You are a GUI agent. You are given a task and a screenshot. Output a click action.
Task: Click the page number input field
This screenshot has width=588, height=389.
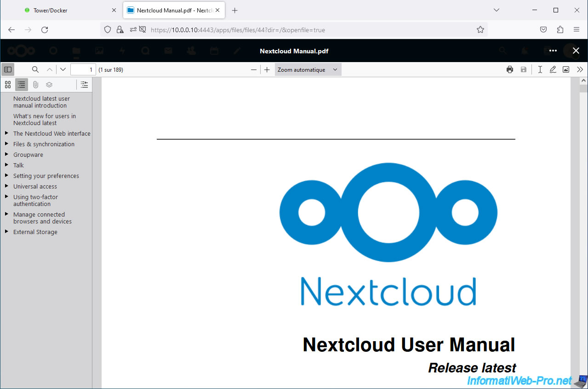[x=83, y=69]
